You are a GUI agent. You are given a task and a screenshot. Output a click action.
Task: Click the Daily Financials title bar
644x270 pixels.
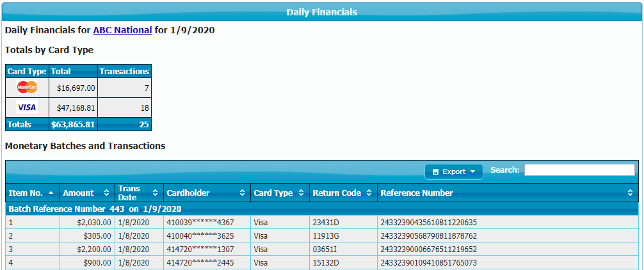tap(321, 12)
